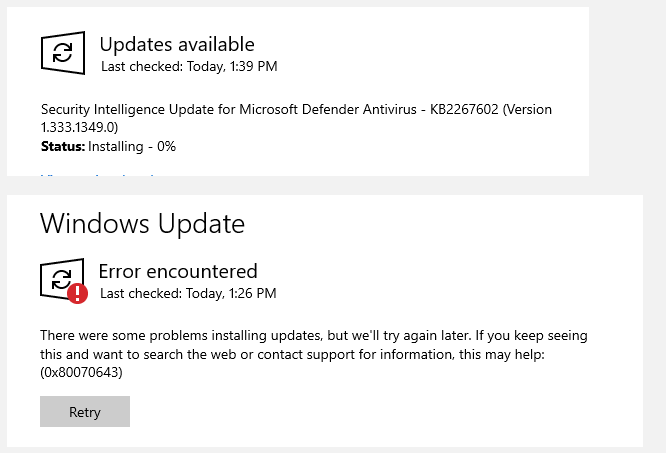Click Last checked: Today, 1:26 PM text
Screen dimensions: 666x453
[188, 293]
